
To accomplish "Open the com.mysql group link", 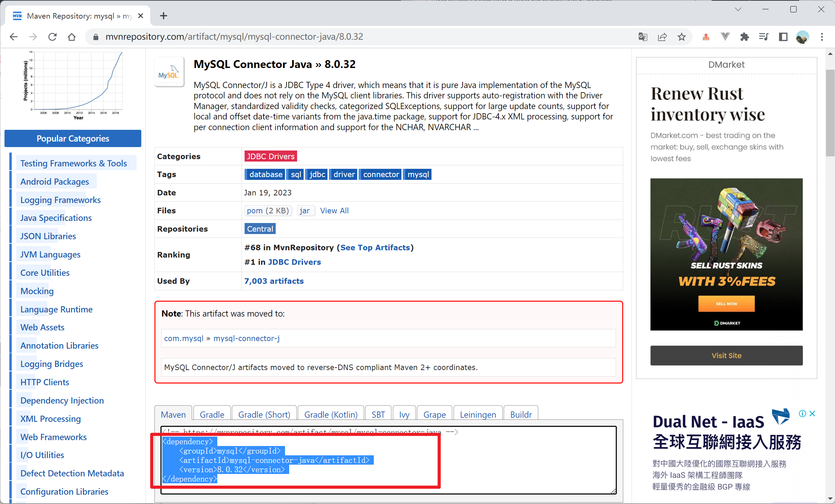I will (x=184, y=338).
